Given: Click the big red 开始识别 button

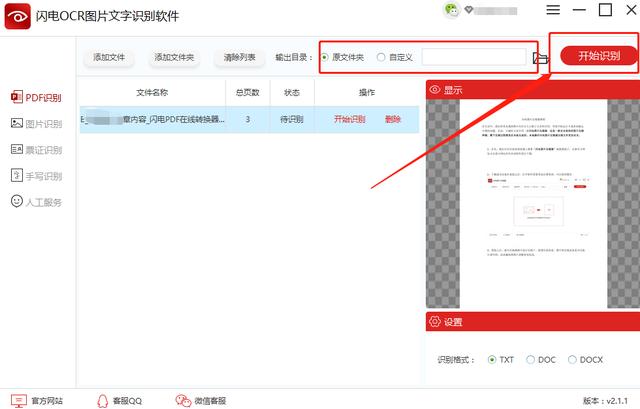Looking at the screenshot, I should 599,56.
